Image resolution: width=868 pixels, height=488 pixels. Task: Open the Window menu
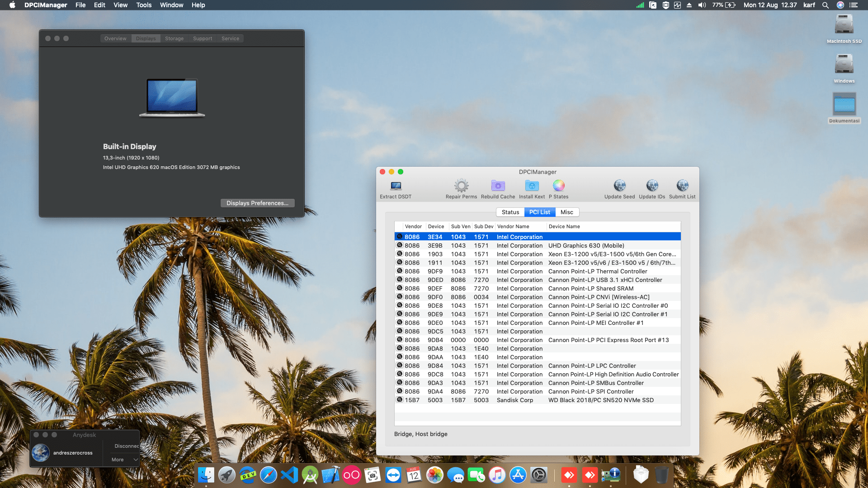click(x=172, y=5)
